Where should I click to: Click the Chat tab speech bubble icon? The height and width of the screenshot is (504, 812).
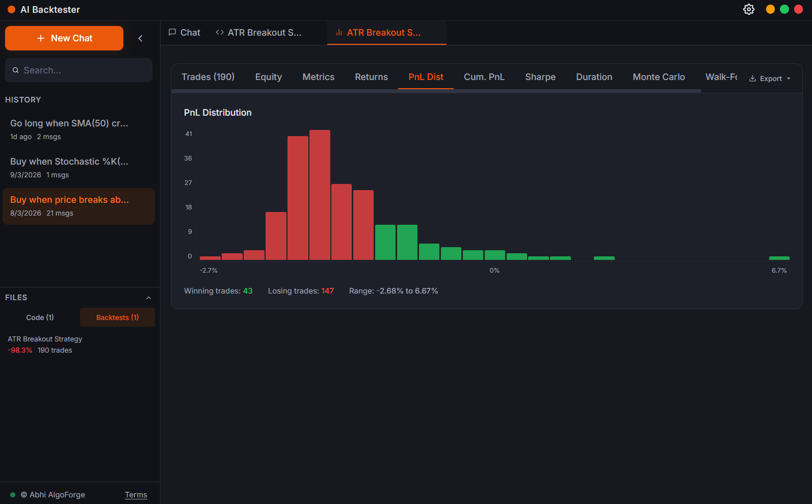pyautogui.click(x=172, y=32)
